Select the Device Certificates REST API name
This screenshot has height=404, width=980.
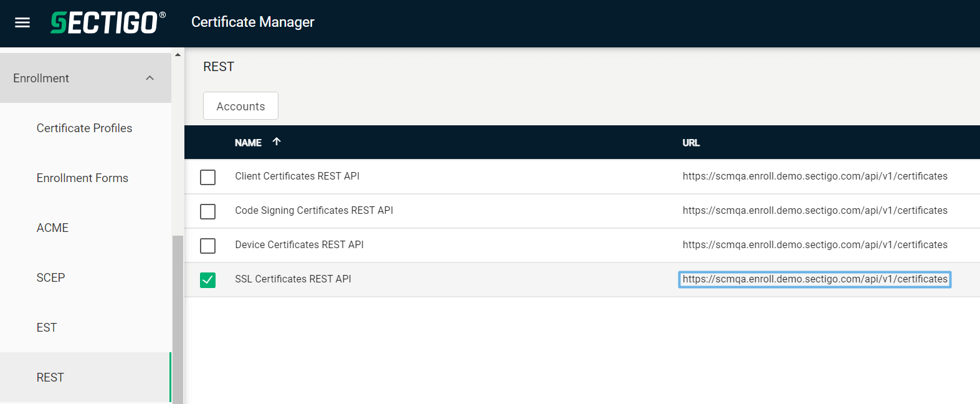click(299, 244)
